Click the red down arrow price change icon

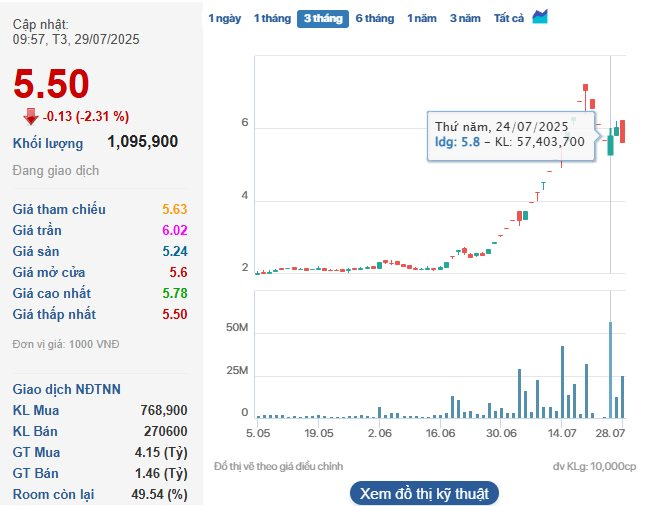[x=30, y=116]
